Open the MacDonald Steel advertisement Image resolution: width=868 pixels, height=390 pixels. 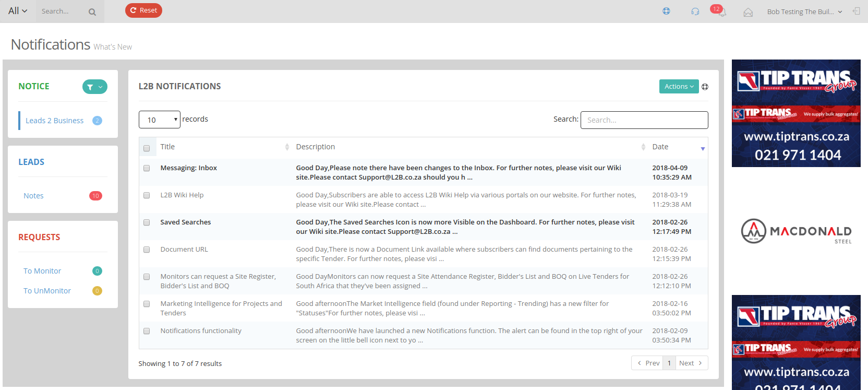tap(796, 231)
